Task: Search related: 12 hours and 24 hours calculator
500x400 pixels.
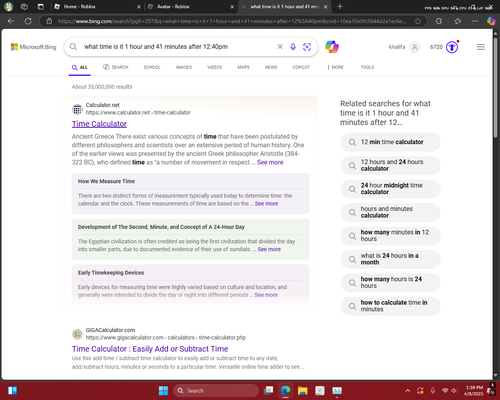Action: click(390, 165)
